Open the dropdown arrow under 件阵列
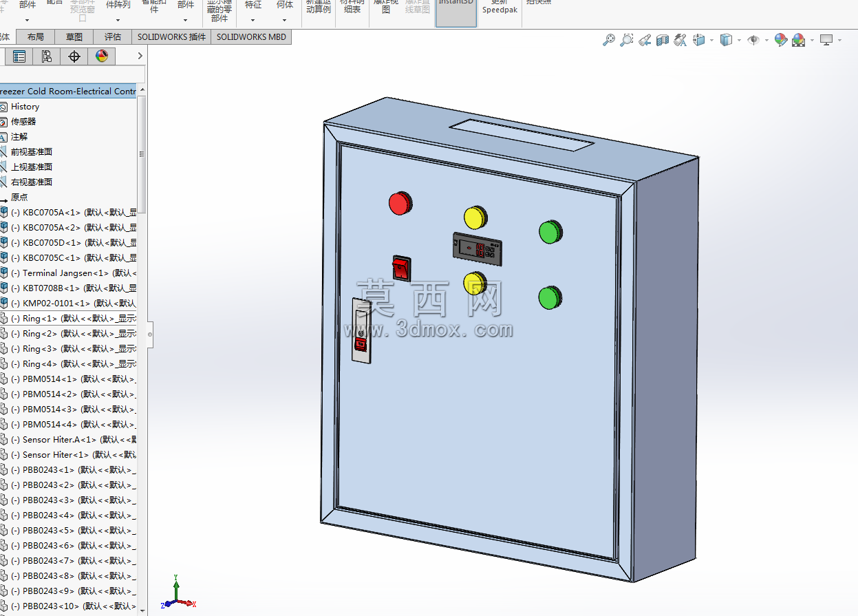This screenshot has height=616, width=858. 118,20
